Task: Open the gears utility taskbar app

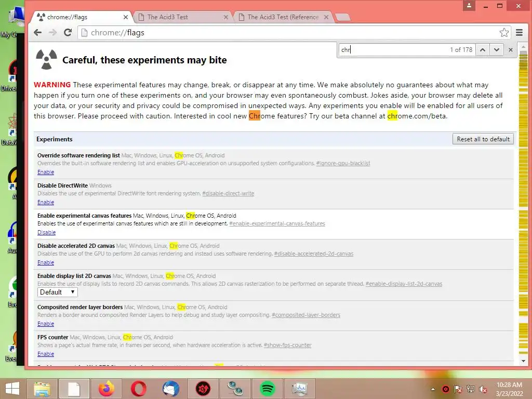Action: click(235, 389)
